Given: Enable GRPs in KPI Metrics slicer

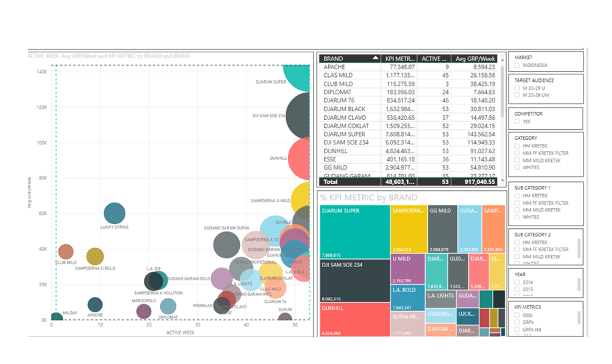Looking at the screenshot, I should [x=517, y=322].
